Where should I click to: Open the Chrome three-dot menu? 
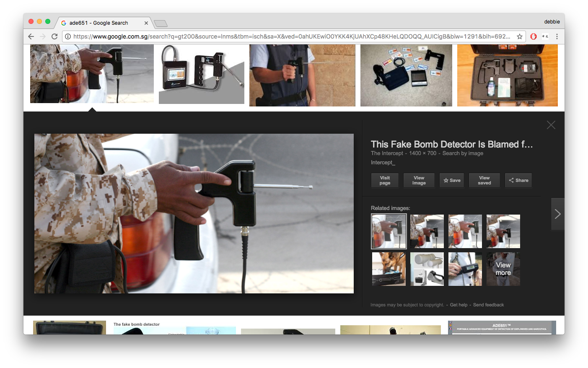557,36
